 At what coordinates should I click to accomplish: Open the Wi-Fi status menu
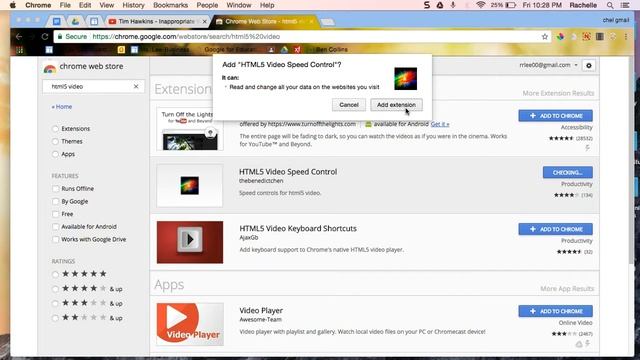480,5
